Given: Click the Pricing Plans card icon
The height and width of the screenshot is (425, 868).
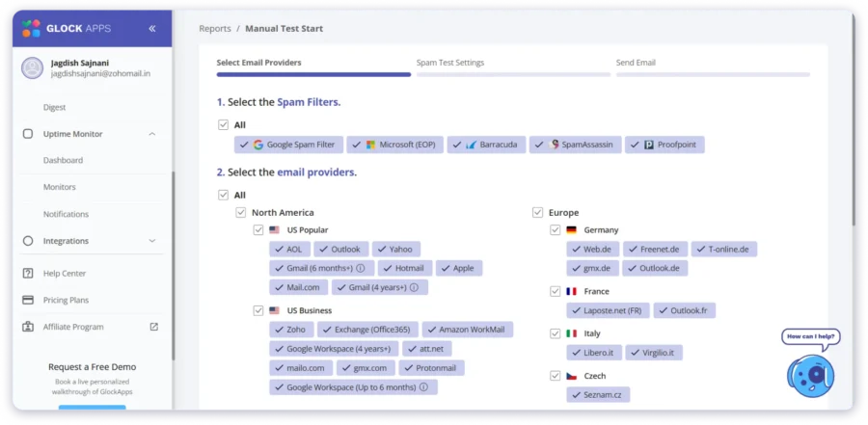Looking at the screenshot, I should (28, 300).
